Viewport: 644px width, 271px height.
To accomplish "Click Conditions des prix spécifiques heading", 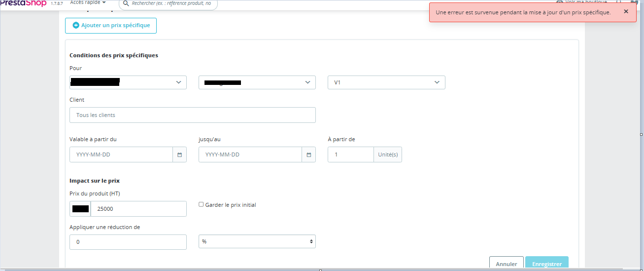I will click(114, 55).
